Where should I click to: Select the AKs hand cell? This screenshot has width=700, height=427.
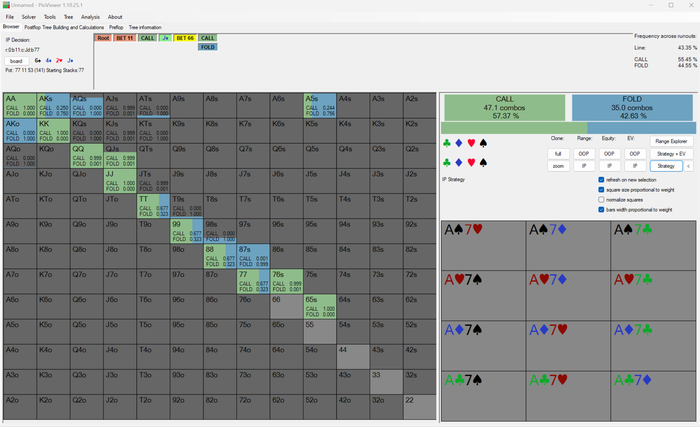(x=53, y=105)
